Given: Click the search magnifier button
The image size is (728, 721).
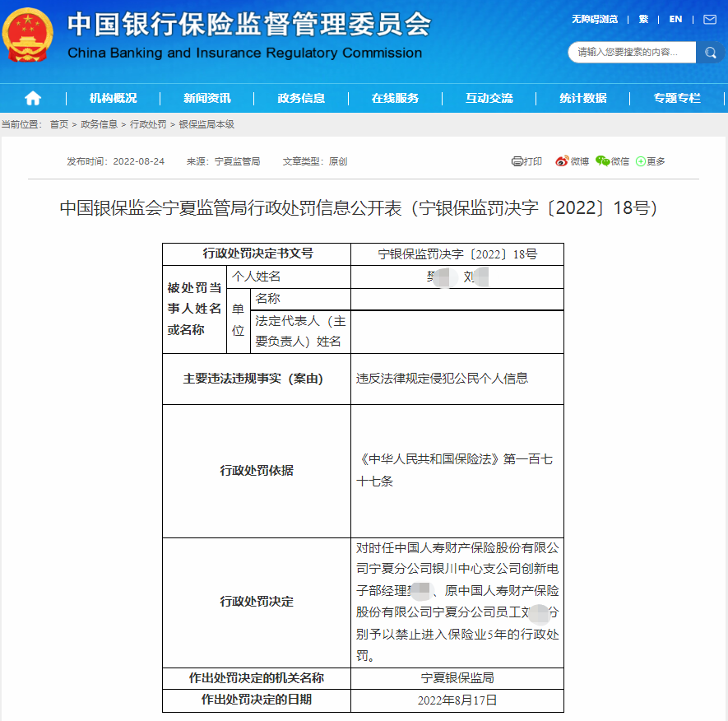Looking at the screenshot, I should click(x=710, y=53).
